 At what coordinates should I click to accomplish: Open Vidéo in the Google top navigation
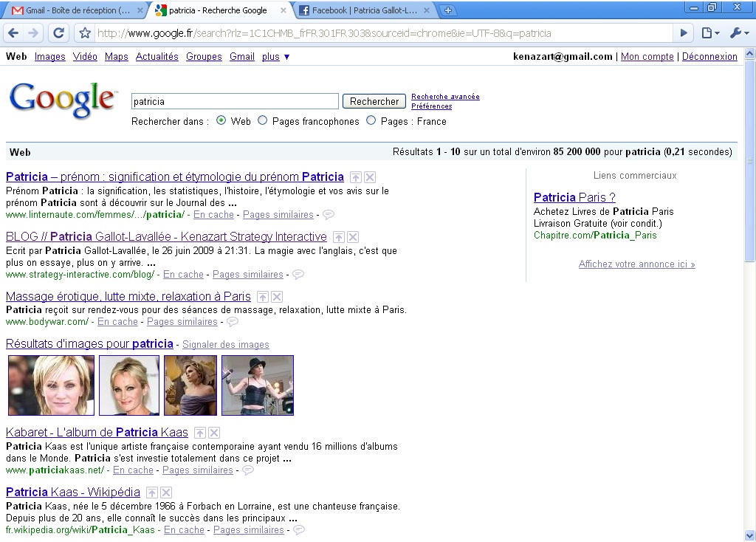(x=85, y=57)
